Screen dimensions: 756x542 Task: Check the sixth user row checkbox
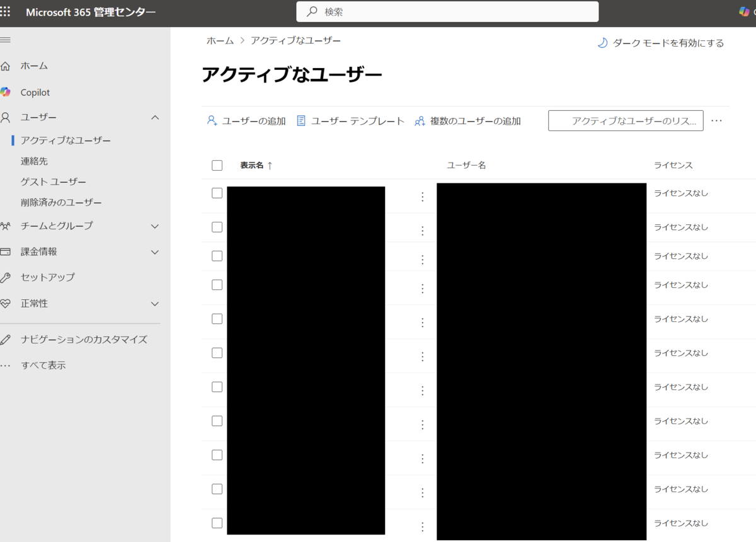coord(217,353)
